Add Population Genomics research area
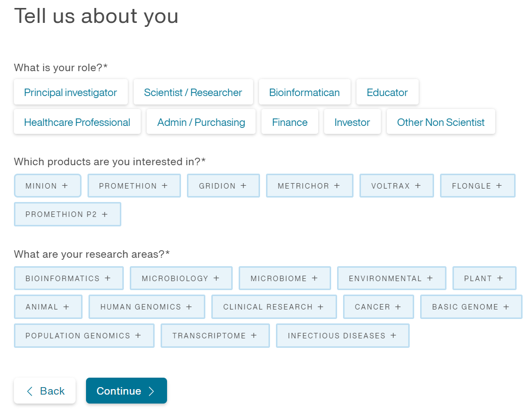 tap(84, 335)
